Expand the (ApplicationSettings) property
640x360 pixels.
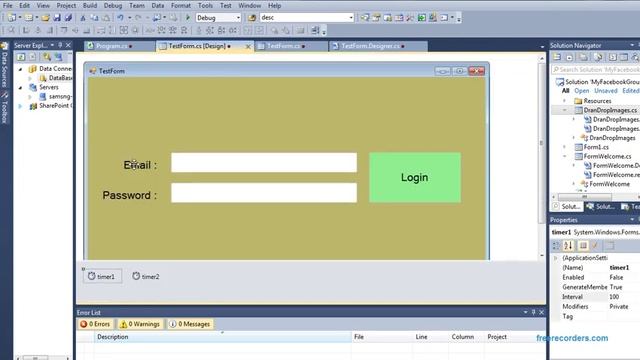556,258
